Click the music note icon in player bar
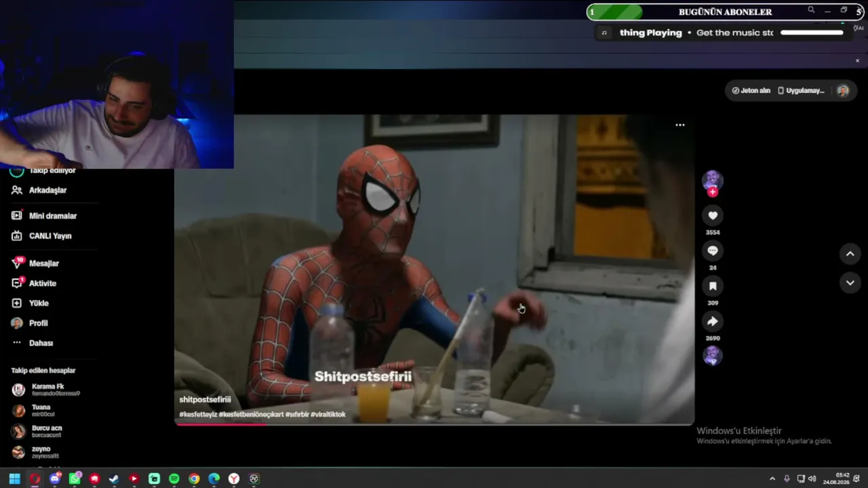 pos(604,33)
